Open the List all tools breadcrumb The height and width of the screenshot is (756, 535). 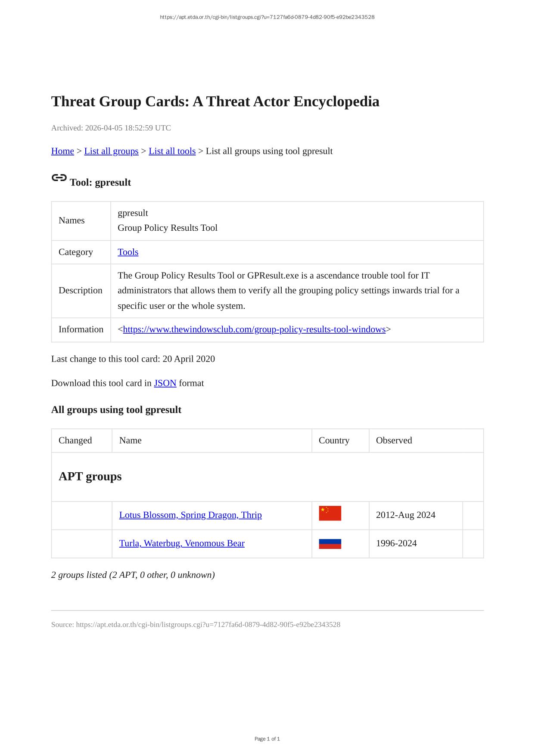tap(172, 151)
